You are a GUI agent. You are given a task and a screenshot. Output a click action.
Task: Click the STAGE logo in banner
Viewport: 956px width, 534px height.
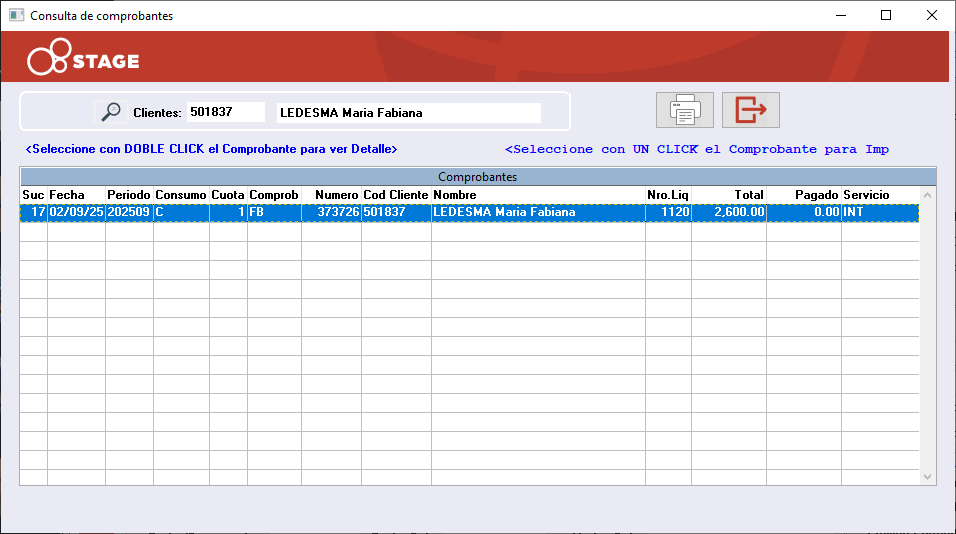coord(83,60)
